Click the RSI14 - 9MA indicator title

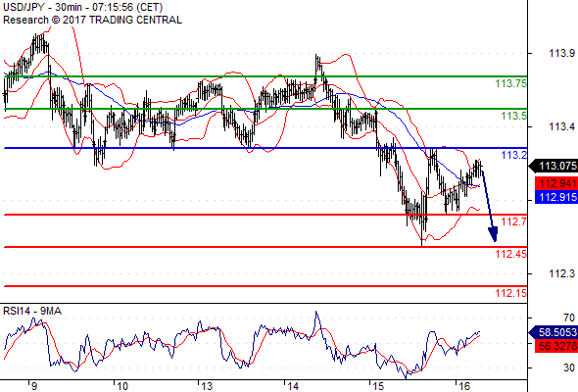[x=32, y=312]
